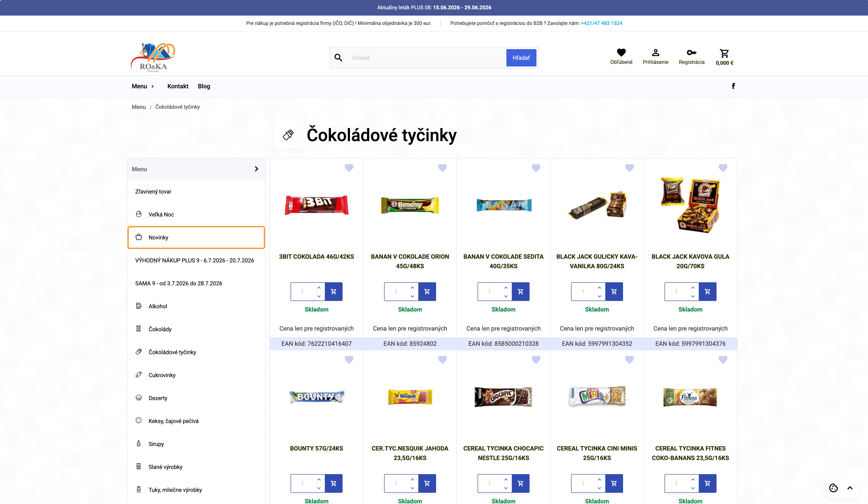
Task: Open the Black Jack Kavova Gula image
Action: pos(690,205)
